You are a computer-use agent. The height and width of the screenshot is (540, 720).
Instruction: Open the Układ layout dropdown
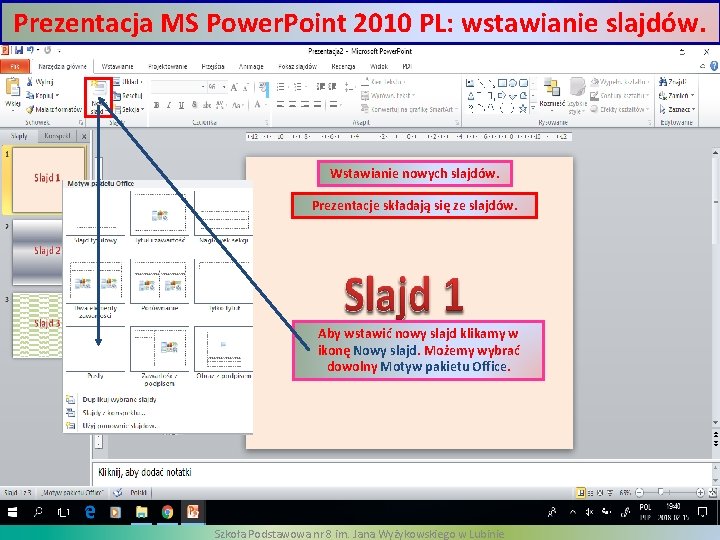click(x=128, y=82)
